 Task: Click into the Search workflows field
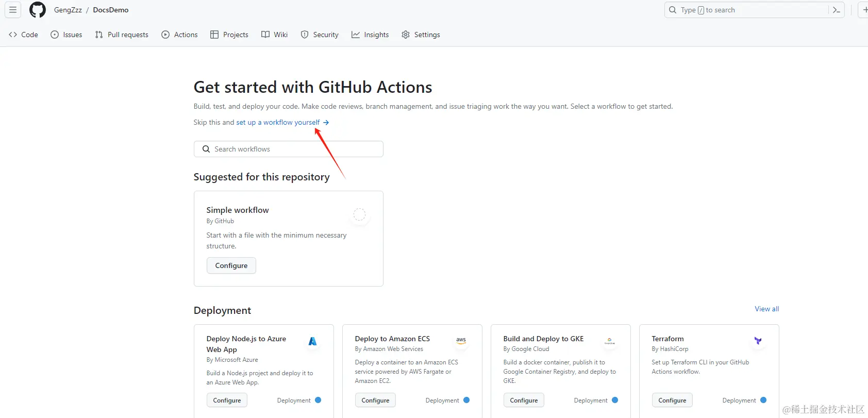pos(289,149)
